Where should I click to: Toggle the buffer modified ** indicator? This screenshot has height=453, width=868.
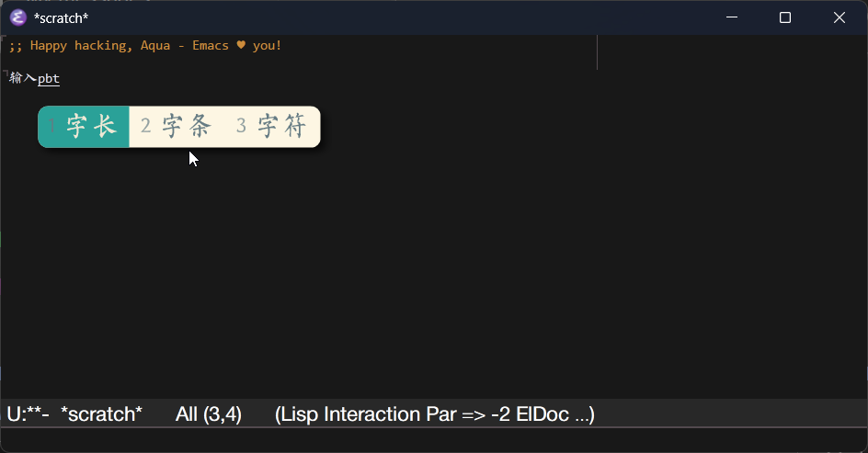coord(31,413)
